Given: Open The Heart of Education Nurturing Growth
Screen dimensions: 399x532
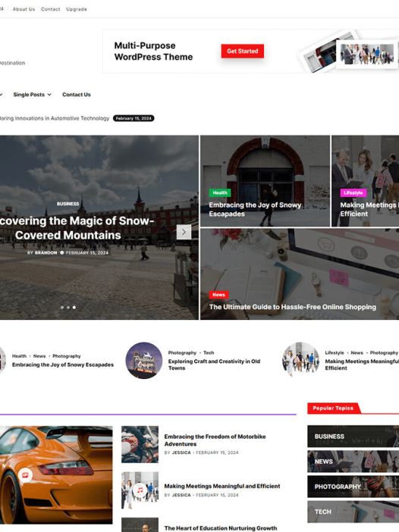Looking at the screenshot, I should pyautogui.click(x=221, y=528).
